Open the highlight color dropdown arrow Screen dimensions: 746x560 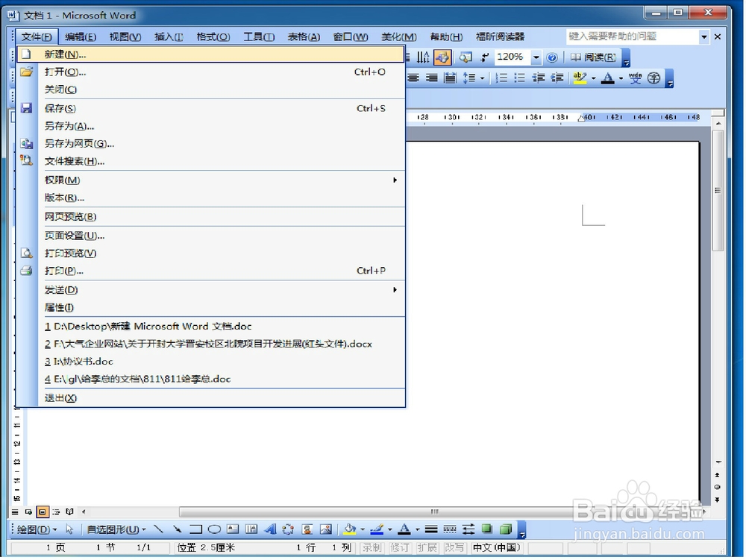(x=593, y=78)
